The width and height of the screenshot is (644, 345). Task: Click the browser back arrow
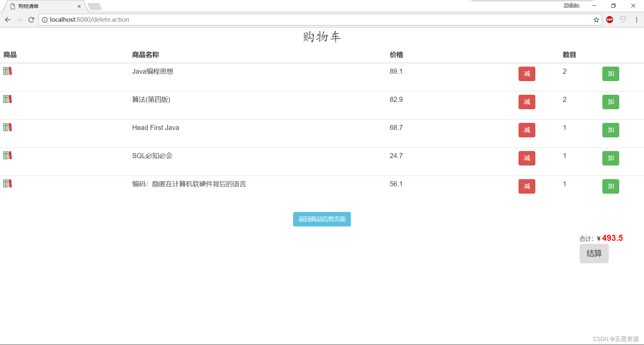8,20
